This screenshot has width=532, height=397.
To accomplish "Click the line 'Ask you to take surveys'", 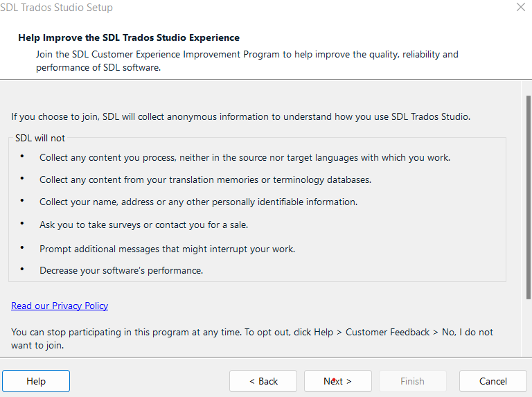I will (x=144, y=224).
